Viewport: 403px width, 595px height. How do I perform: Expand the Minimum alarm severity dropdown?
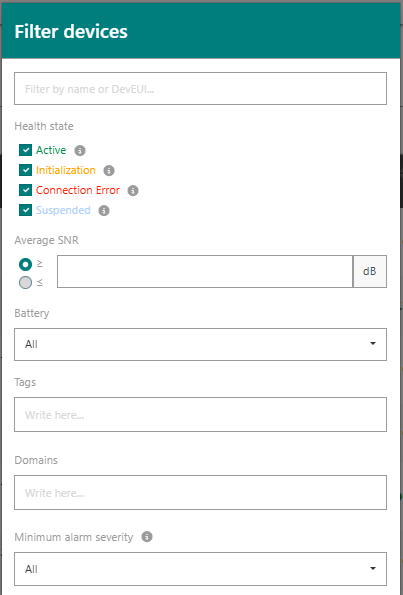[200, 569]
